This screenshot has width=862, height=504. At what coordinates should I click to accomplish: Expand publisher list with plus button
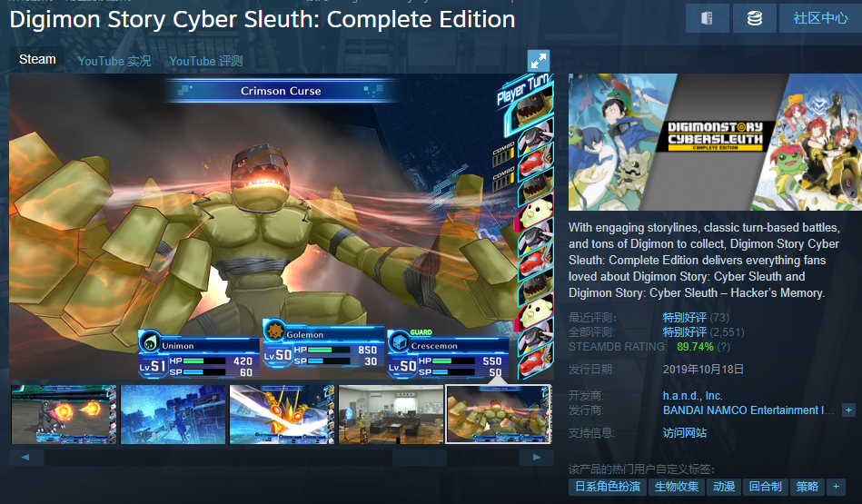click(848, 410)
